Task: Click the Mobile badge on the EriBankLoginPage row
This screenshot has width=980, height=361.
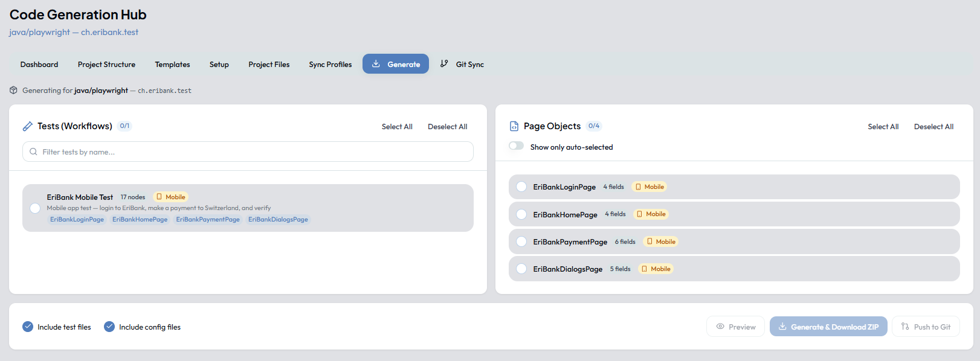Action: click(650, 187)
